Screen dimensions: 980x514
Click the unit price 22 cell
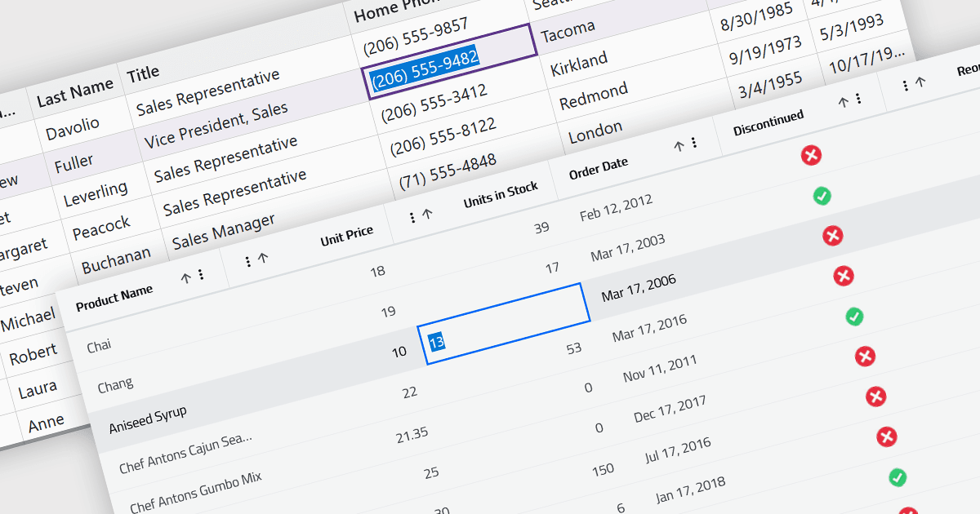410,392
